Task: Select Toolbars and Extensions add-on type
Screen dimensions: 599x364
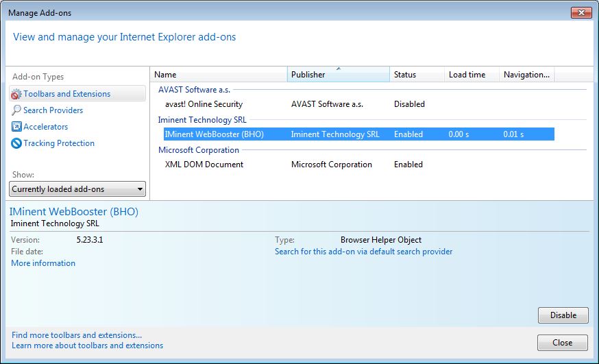Action: pos(77,94)
